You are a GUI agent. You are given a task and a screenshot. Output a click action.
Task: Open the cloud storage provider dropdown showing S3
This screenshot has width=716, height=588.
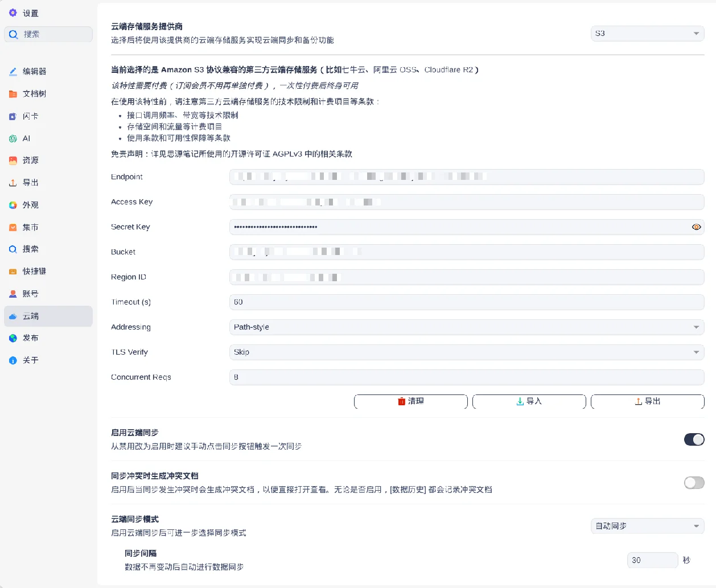(647, 33)
